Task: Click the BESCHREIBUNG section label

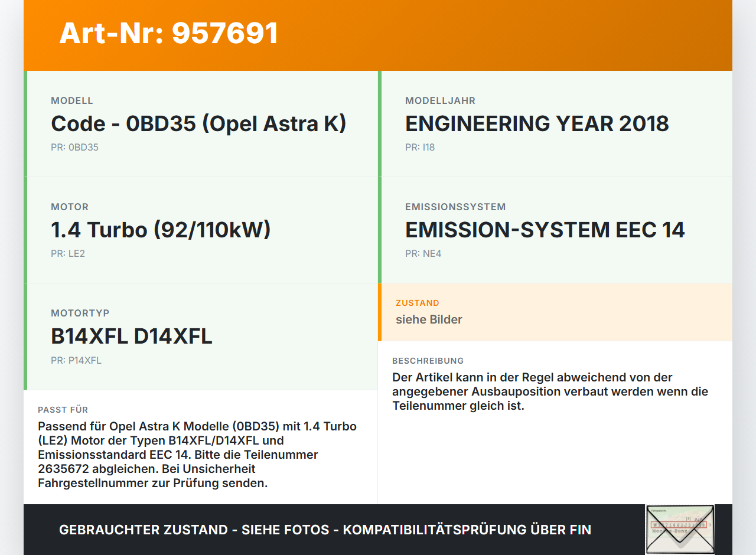Action: (428, 361)
